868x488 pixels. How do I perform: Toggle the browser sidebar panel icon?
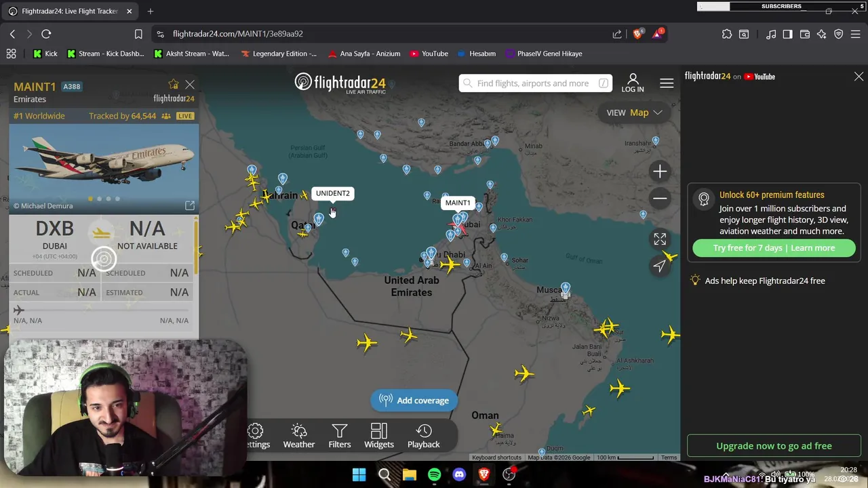click(x=788, y=34)
